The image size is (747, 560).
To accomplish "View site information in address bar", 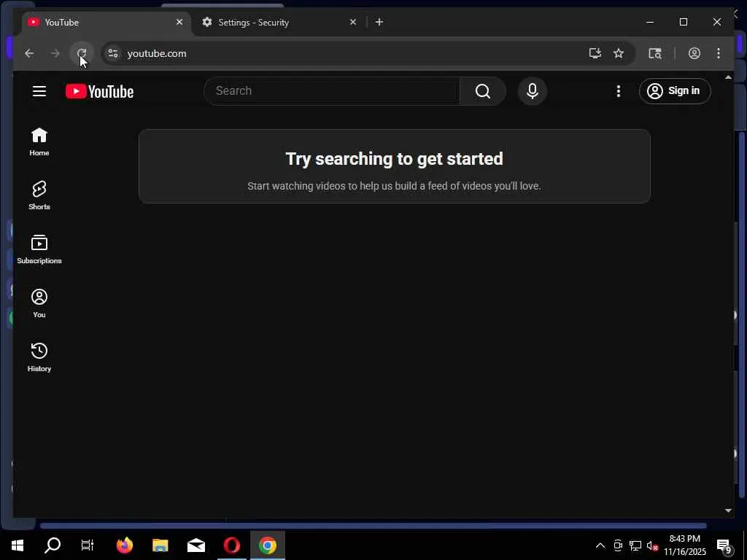I will pos(113,53).
